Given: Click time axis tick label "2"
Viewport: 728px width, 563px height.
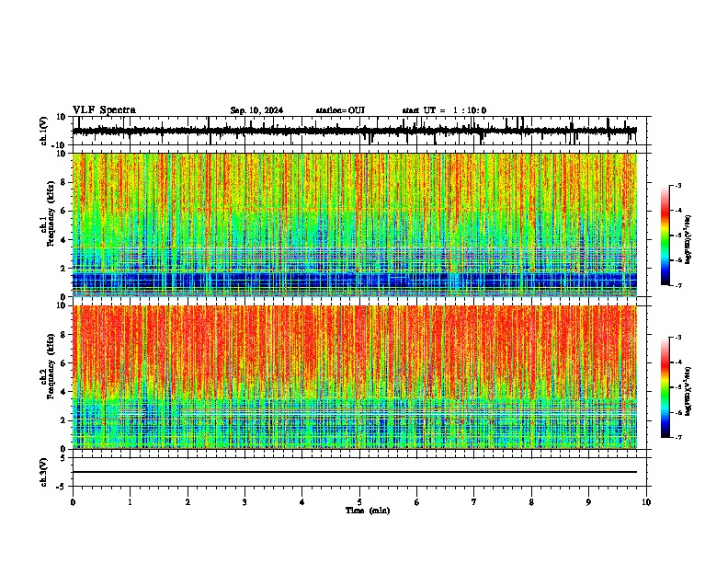Looking at the screenshot, I should [x=188, y=502].
